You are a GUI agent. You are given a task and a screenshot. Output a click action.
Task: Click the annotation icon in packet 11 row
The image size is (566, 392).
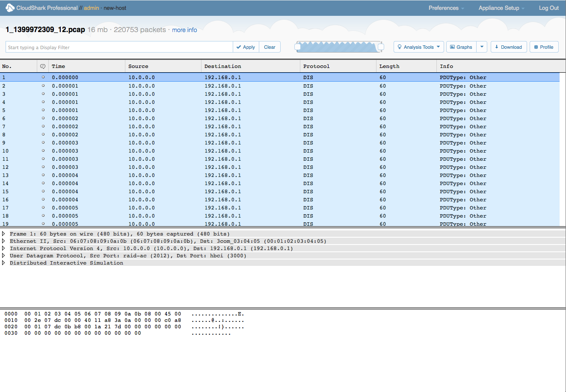(x=43, y=159)
